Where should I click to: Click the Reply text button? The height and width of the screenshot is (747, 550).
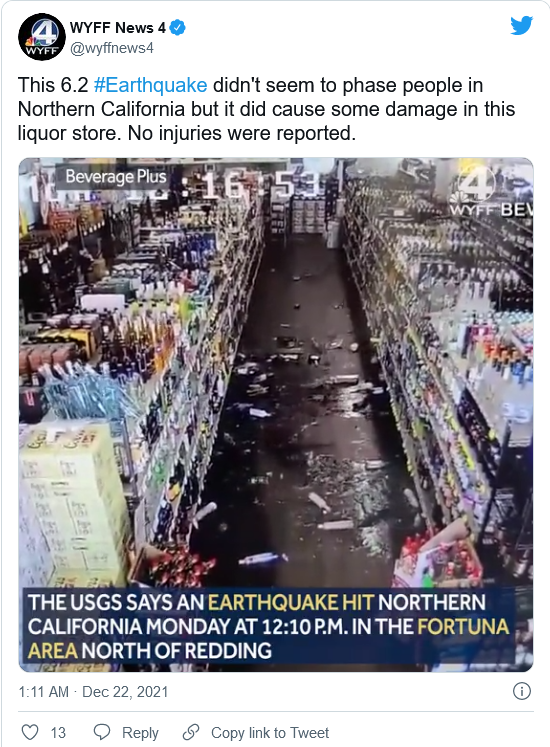pyautogui.click(x=140, y=733)
